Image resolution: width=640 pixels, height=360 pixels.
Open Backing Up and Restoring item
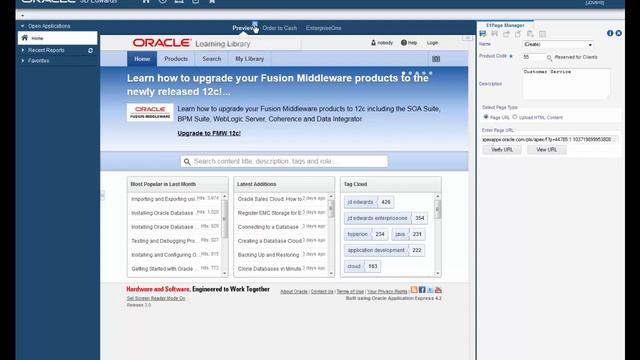pyautogui.click(x=268, y=255)
